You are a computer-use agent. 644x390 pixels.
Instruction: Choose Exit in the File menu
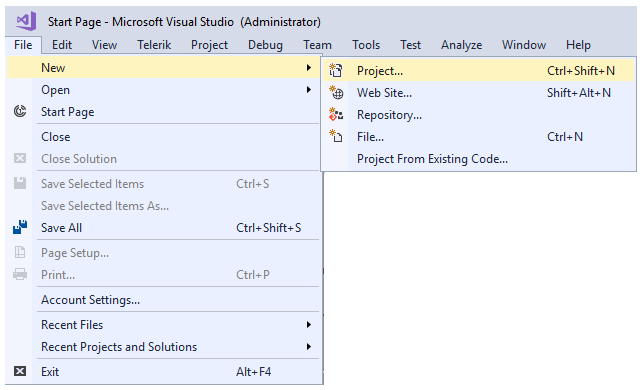pyautogui.click(x=163, y=372)
